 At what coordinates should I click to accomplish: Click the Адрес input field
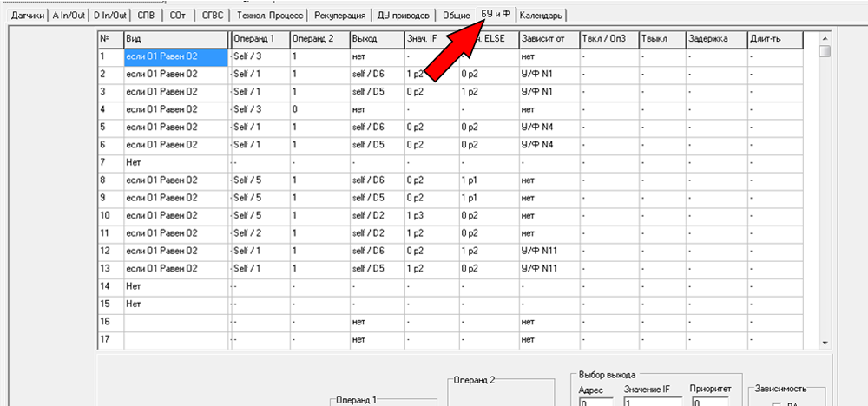(595, 403)
